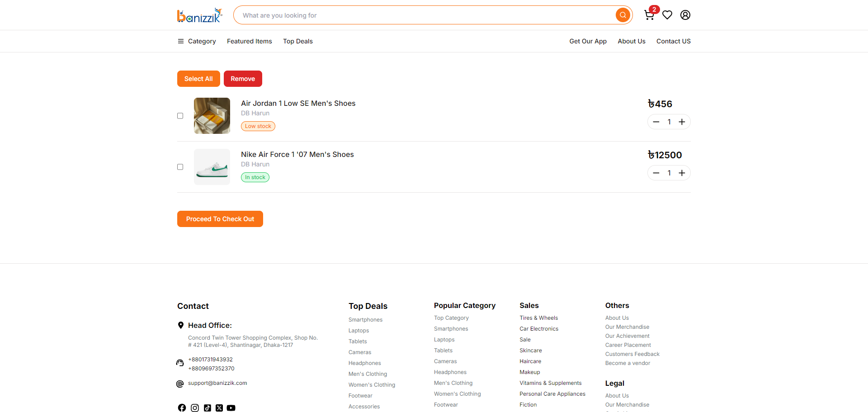
Task: Open the Banizzik logo home link
Action: (199, 15)
